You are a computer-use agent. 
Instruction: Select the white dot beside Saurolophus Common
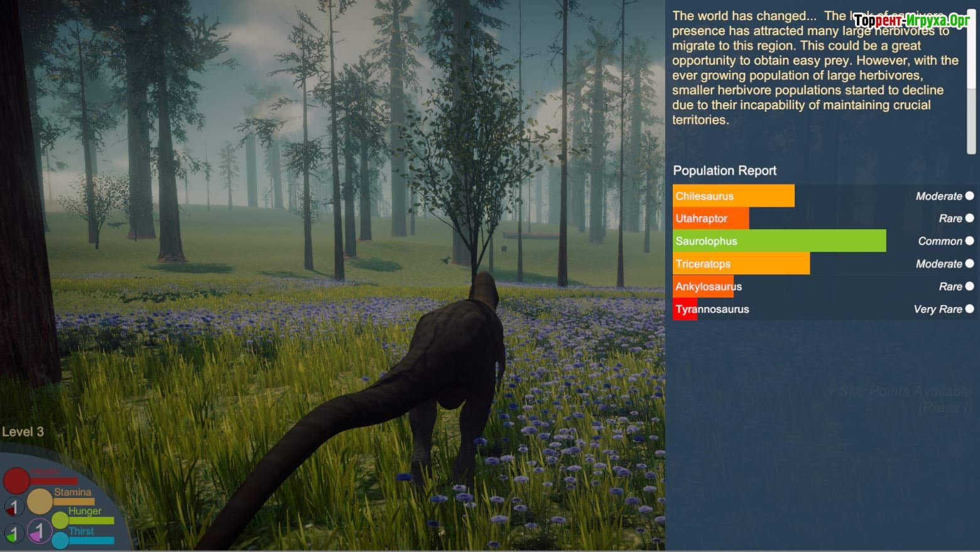[x=969, y=241]
